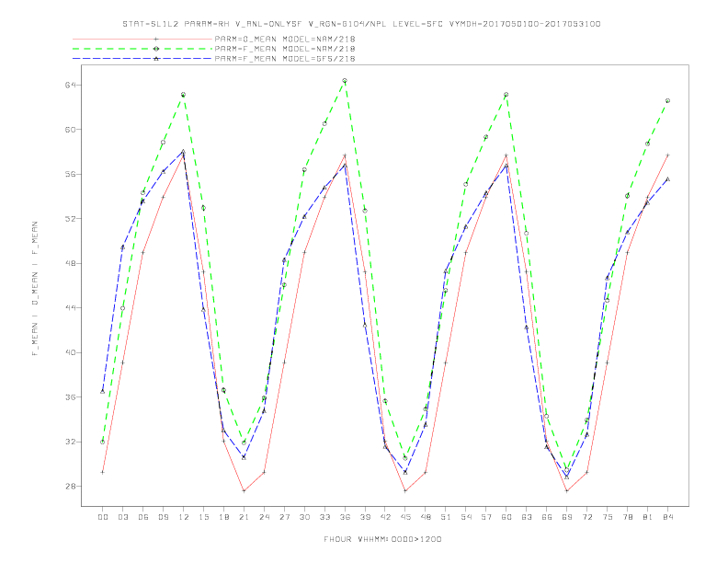Click y-axis tick label 48
728x563 pixels.
[x=70, y=263]
